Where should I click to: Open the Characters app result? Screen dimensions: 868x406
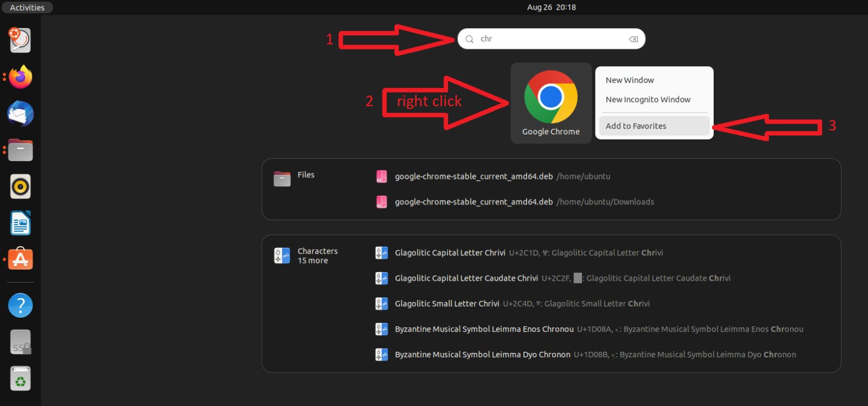tap(317, 252)
